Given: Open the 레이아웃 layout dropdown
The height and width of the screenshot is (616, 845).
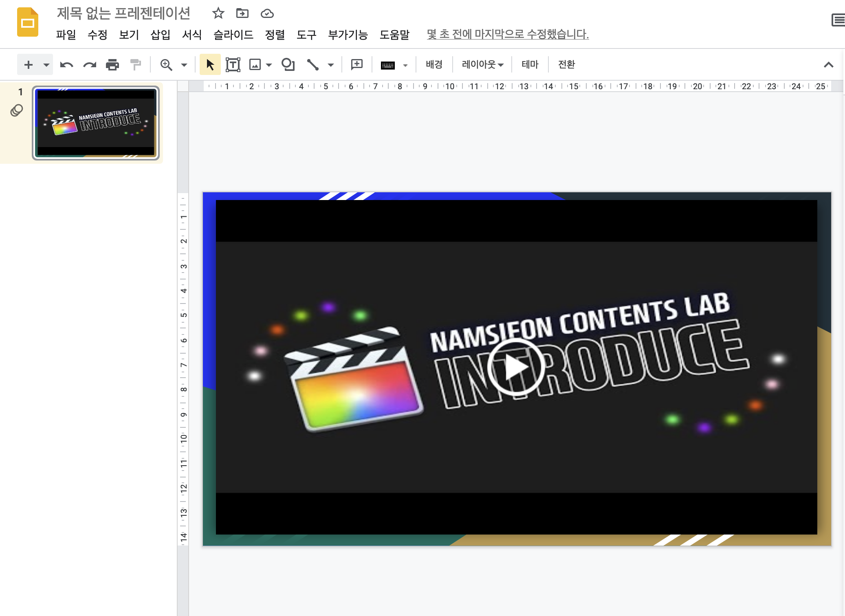Looking at the screenshot, I should (482, 64).
